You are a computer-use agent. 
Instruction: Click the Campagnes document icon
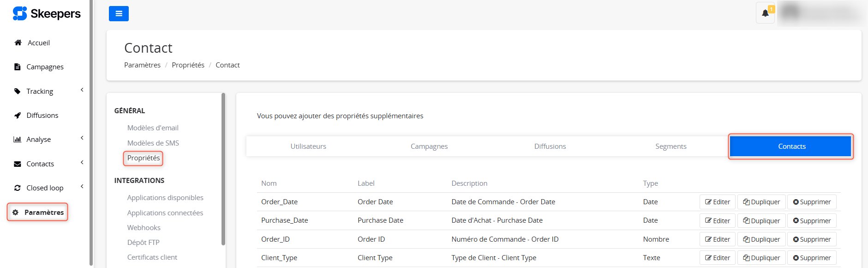pyautogui.click(x=18, y=67)
